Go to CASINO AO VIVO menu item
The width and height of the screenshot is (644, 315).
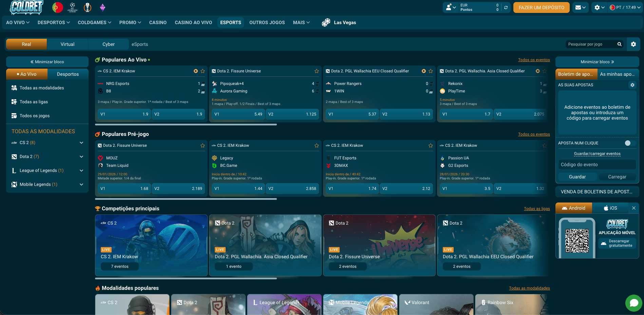pos(193,22)
